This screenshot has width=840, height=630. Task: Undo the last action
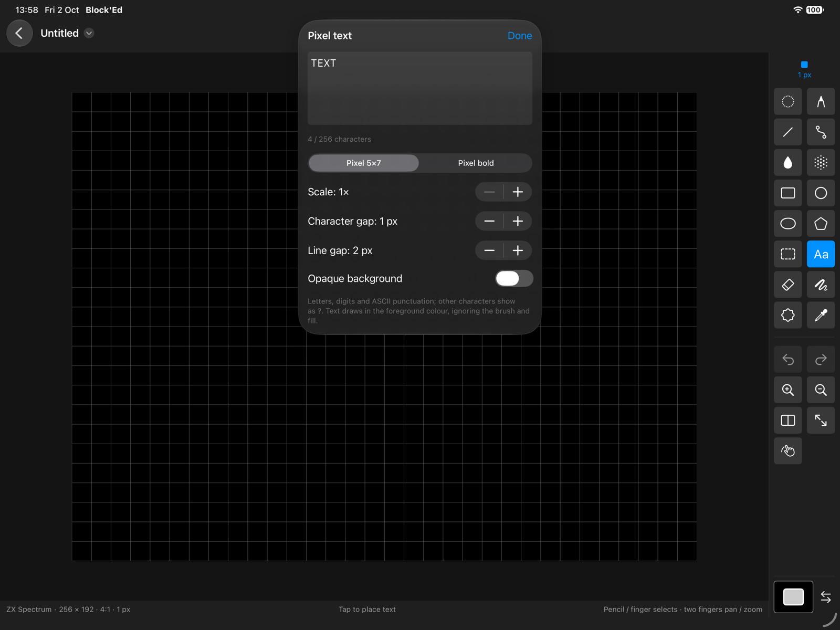787,359
